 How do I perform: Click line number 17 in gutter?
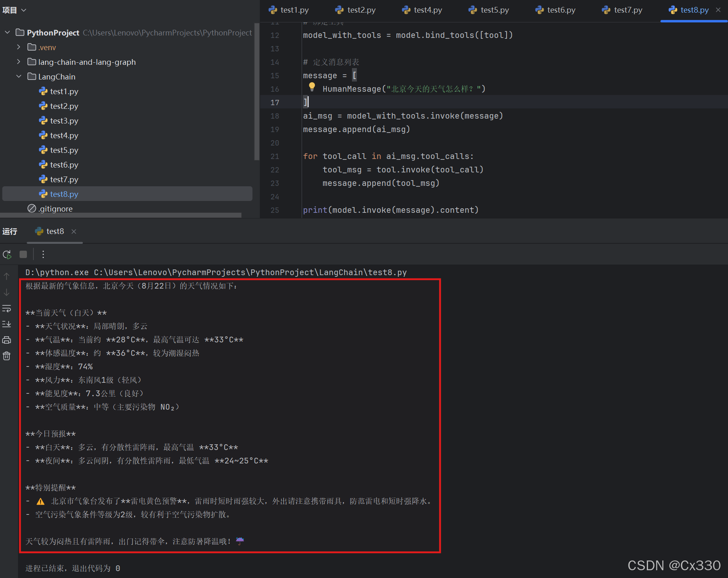[x=275, y=102]
